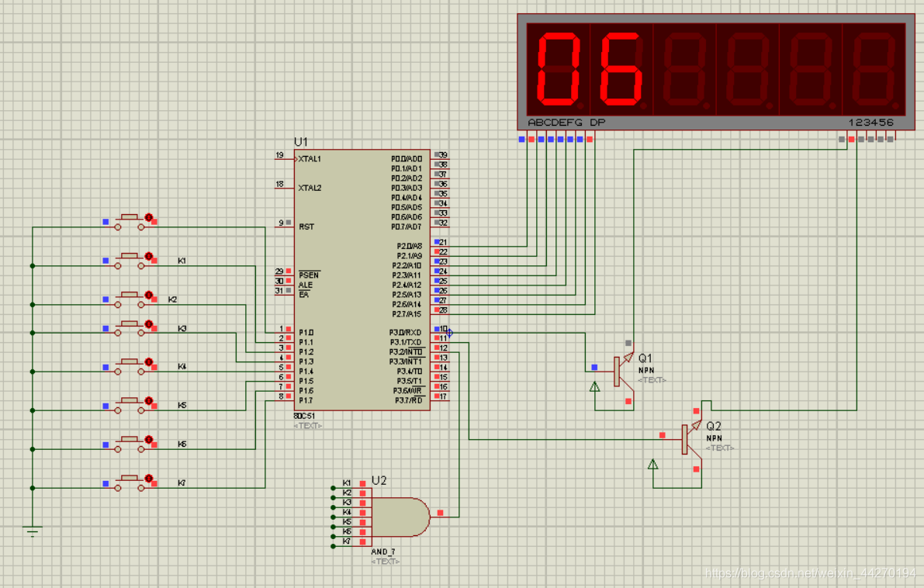
Task: Toggle the red latch dot on K5 button
Action: coord(148,401)
